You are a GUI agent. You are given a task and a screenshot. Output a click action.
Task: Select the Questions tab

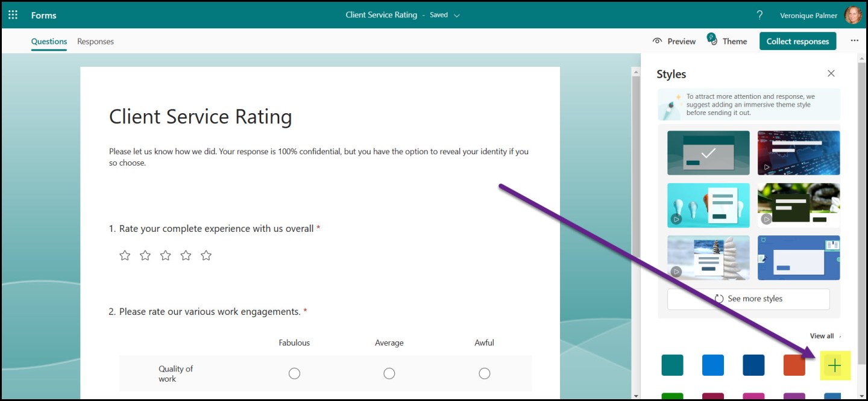pos(48,41)
